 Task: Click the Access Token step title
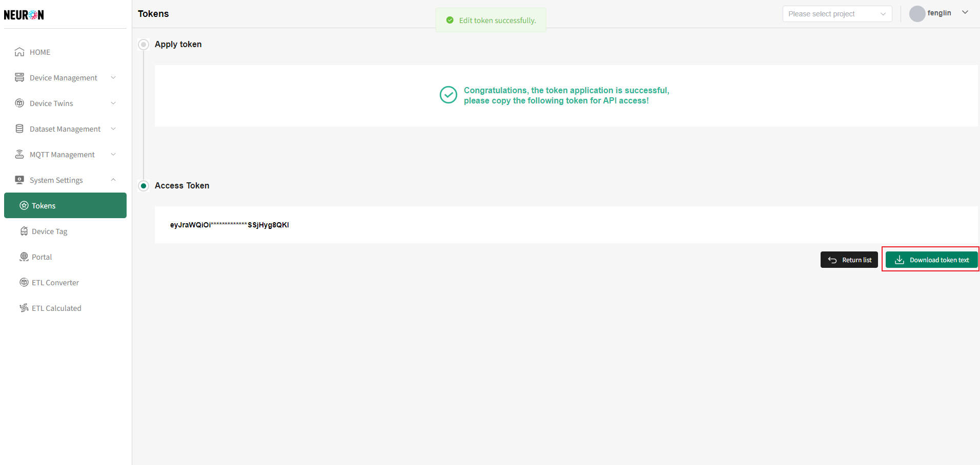182,185
